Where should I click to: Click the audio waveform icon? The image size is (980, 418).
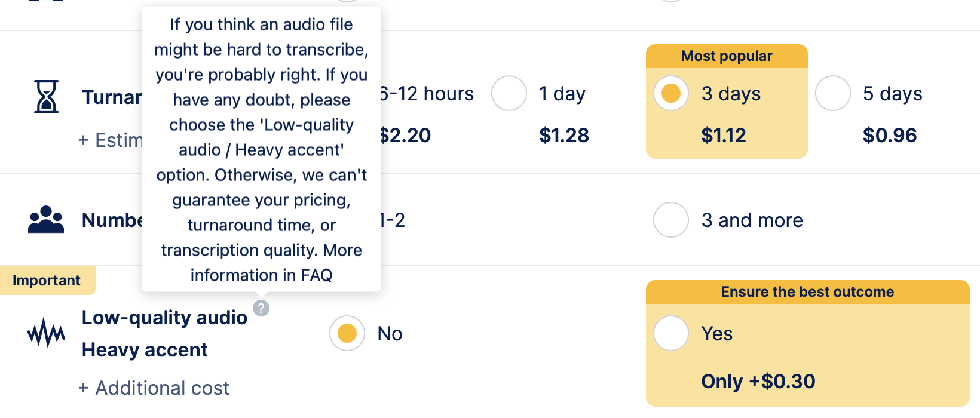pos(46,334)
